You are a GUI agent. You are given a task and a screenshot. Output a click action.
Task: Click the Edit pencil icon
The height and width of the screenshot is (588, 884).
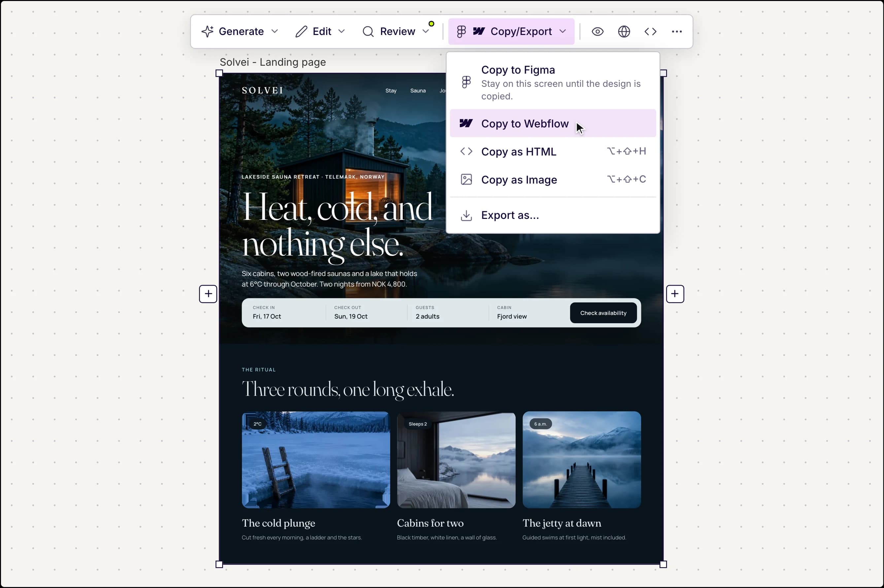tap(301, 31)
